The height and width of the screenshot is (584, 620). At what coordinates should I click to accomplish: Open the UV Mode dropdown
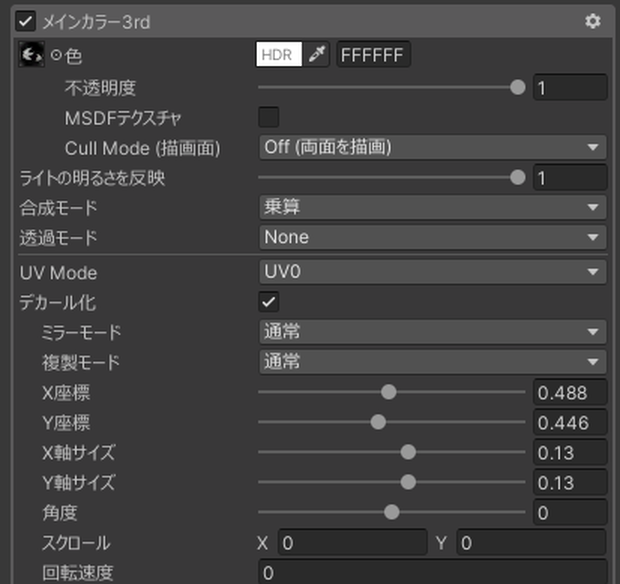[x=433, y=272]
